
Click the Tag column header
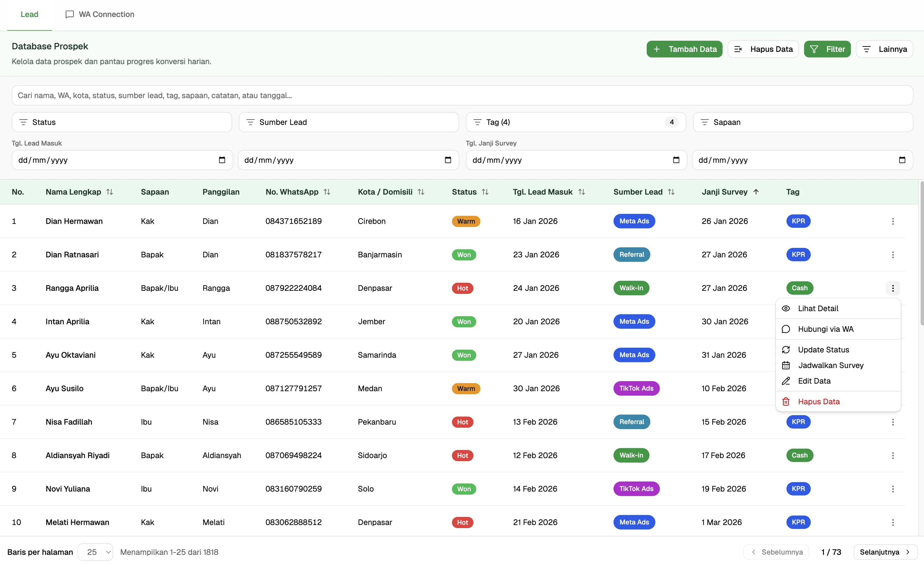pyautogui.click(x=792, y=192)
